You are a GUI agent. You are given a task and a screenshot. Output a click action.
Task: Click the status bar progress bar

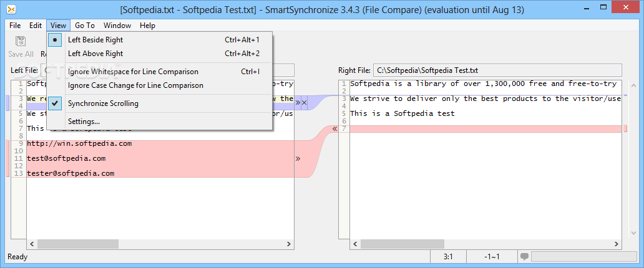(x=584, y=257)
